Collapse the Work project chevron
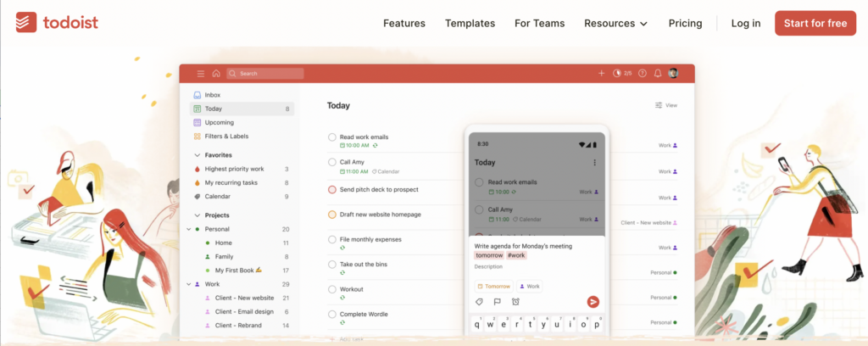This screenshot has height=346, width=868. (x=189, y=284)
